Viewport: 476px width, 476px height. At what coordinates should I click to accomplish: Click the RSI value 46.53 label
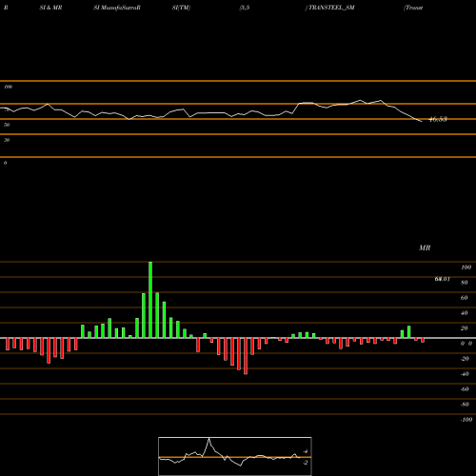[x=438, y=120]
